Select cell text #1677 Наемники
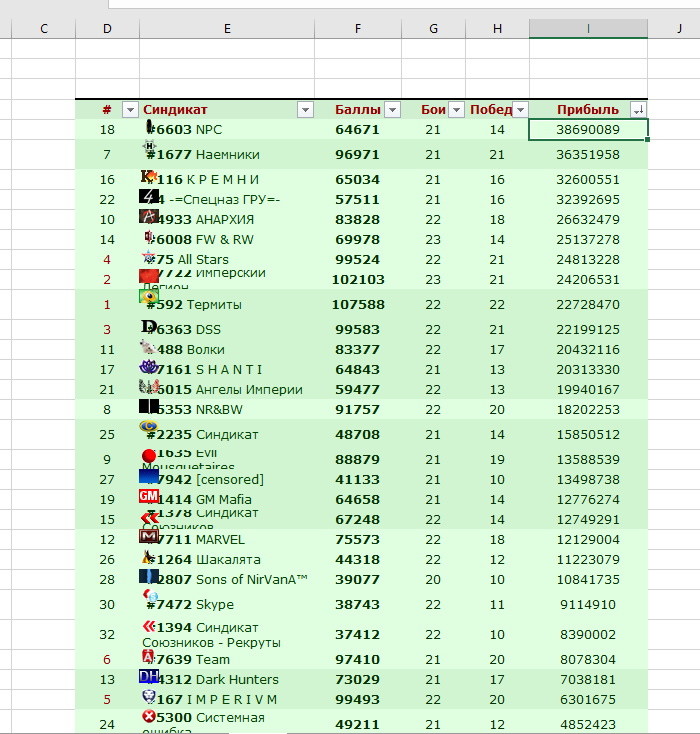Screen dimensions: 700x734 (203, 154)
